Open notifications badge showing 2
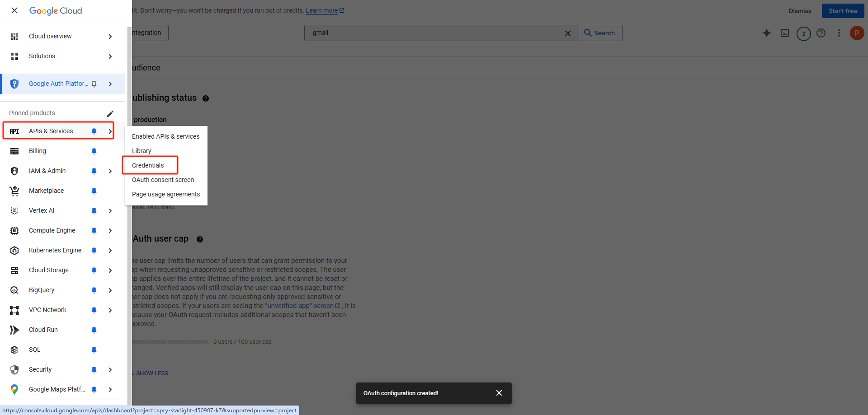Image resolution: width=868 pixels, height=415 pixels. pyautogui.click(x=803, y=33)
